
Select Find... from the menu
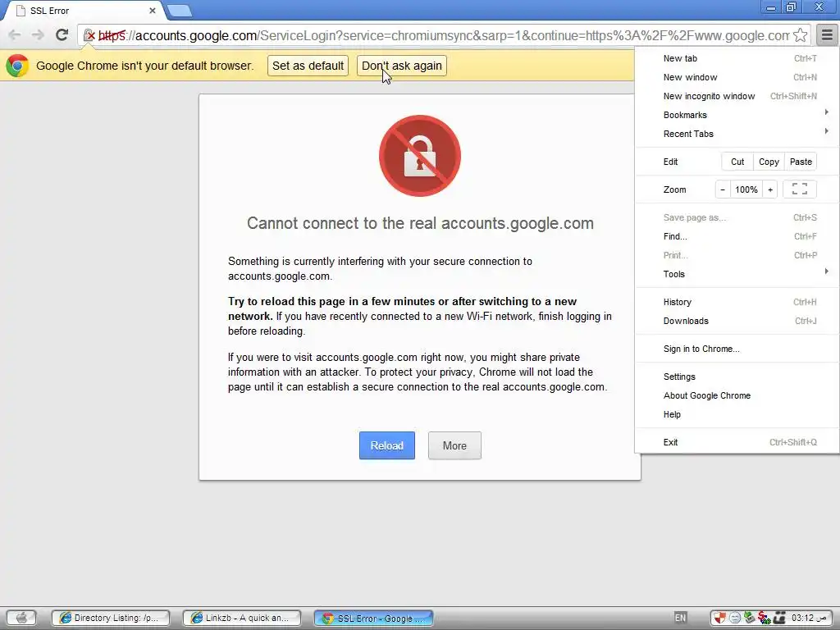coord(737,236)
